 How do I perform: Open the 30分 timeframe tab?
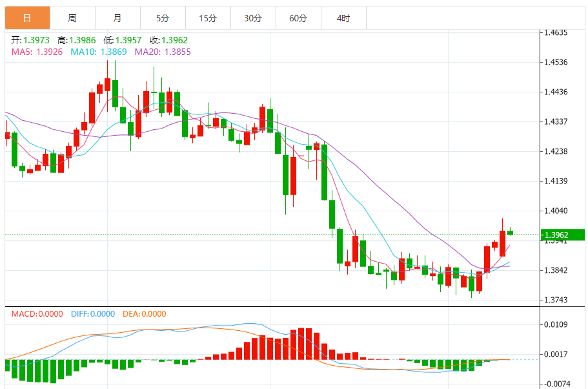coord(253,18)
